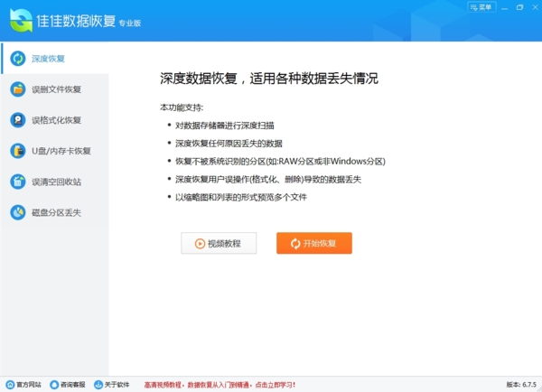Screen dimensions: 542x392
Task: Maximize the data recovery window
Action: (x=519, y=7)
